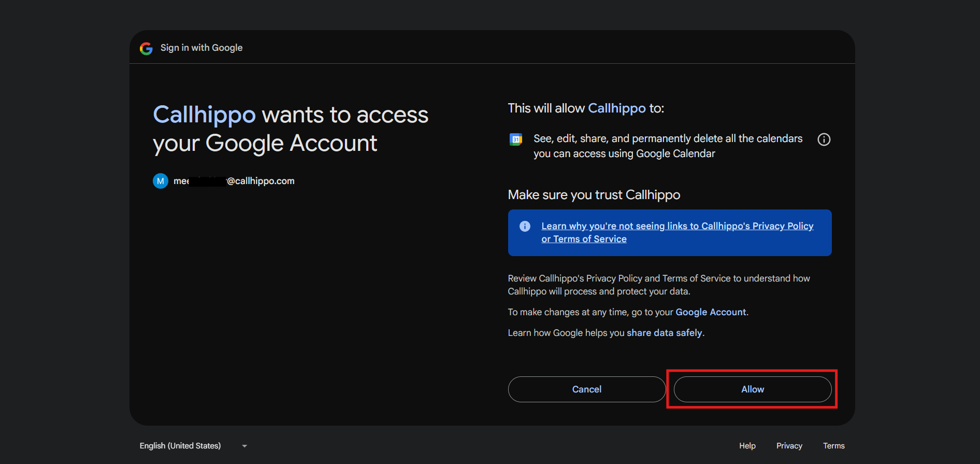Open share data safely link
The image size is (980, 464).
point(665,333)
